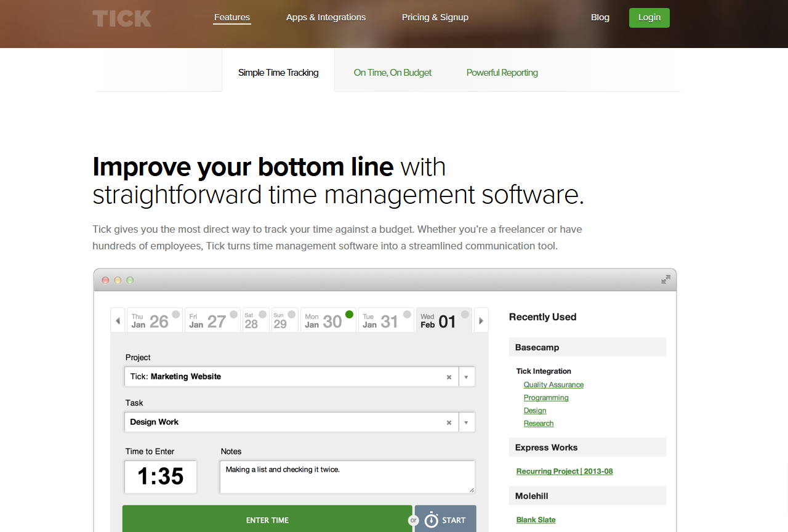Switch to the On Time, On Budget tab

pos(392,73)
